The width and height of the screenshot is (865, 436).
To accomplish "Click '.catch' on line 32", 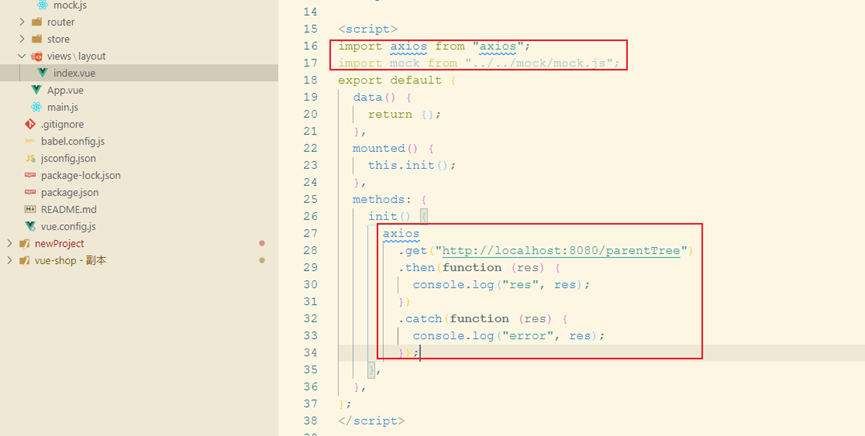I will 420,319.
